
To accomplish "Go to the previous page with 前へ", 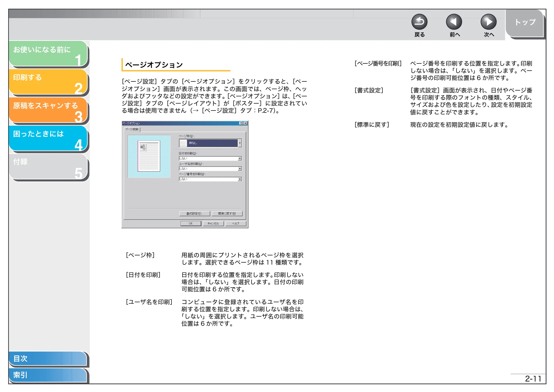I will [454, 22].
